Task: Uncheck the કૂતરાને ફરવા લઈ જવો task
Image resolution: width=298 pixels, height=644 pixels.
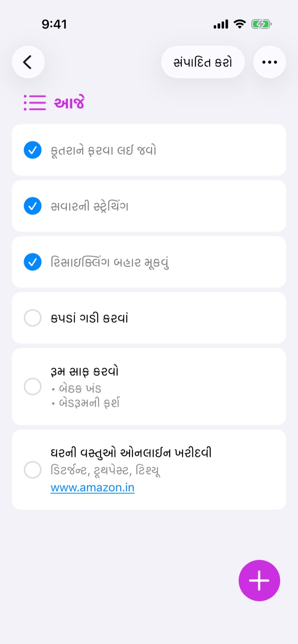Action: pyautogui.click(x=33, y=150)
